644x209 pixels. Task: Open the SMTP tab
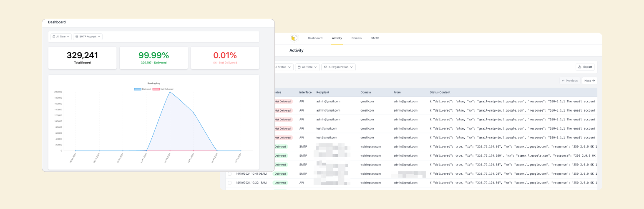click(x=375, y=38)
